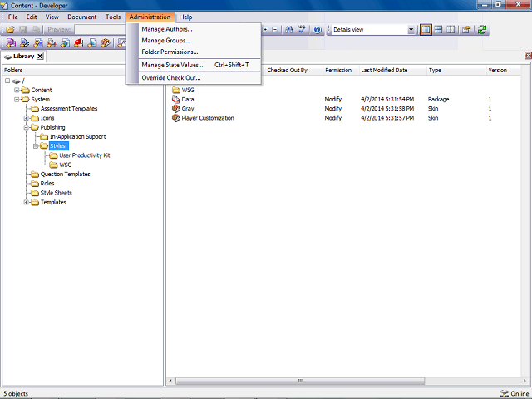The width and height of the screenshot is (532, 399).
Task: Open the View menu
Action: point(52,17)
